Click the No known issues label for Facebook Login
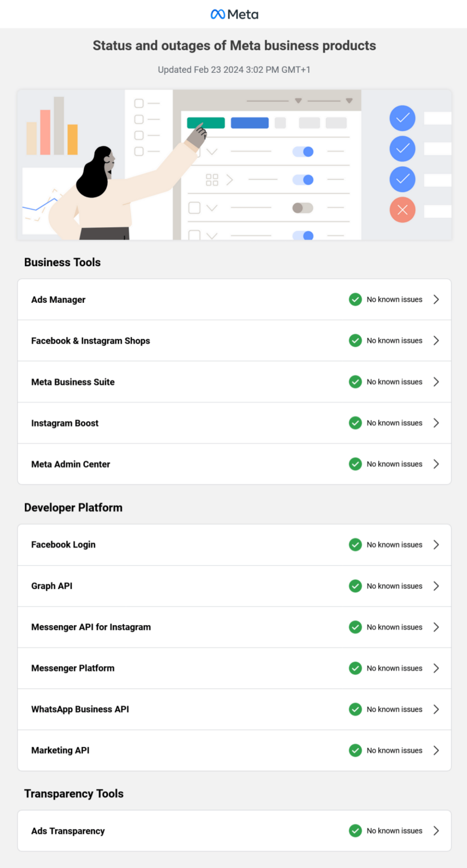The image size is (467, 868). tap(394, 544)
